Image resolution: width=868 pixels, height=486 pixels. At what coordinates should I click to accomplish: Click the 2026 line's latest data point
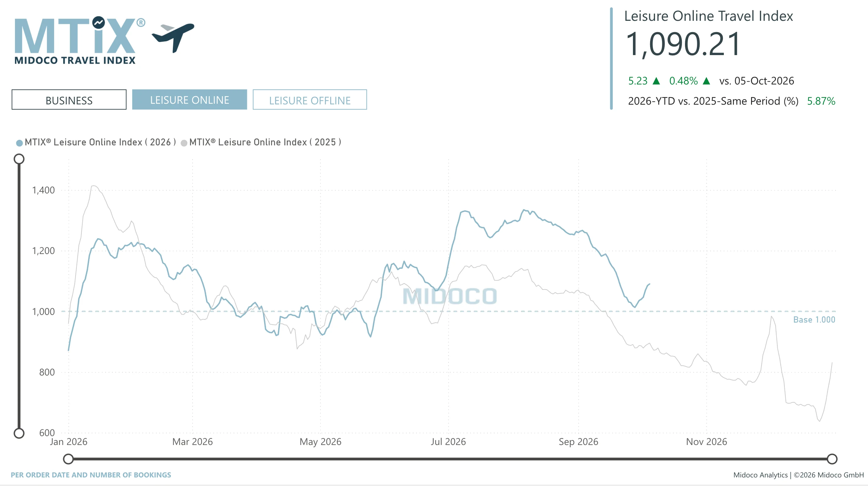pos(649,284)
